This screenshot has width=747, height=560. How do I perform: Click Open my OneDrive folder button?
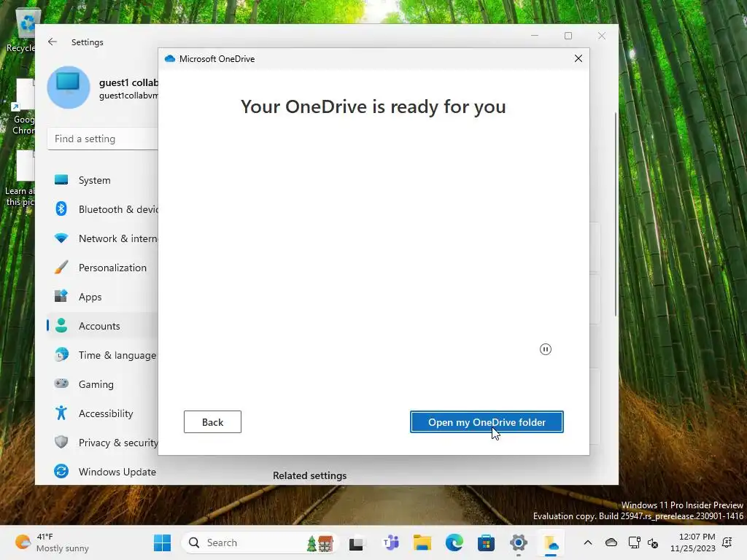tap(487, 422)
